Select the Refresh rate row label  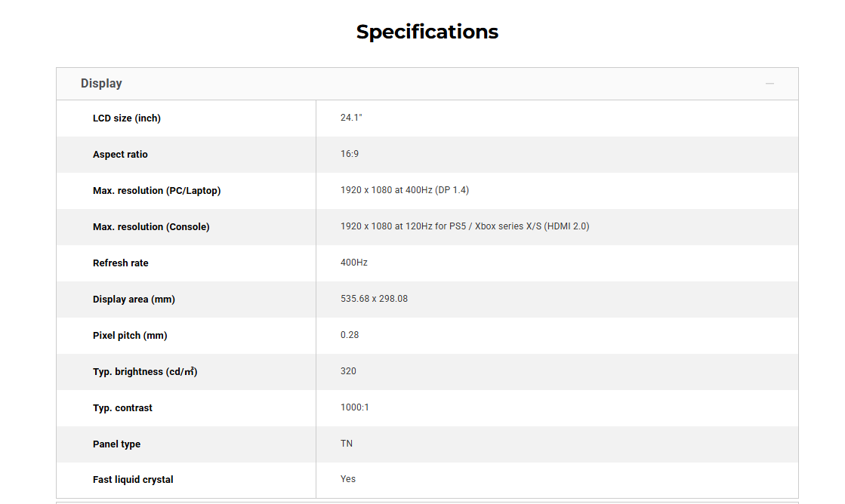121,263
